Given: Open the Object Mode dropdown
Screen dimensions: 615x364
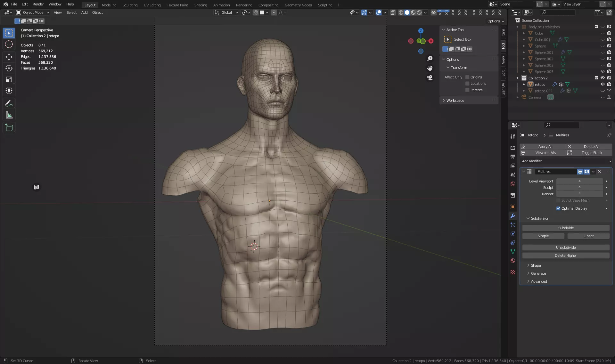Looking at the screenshot, I should (33, 12).
